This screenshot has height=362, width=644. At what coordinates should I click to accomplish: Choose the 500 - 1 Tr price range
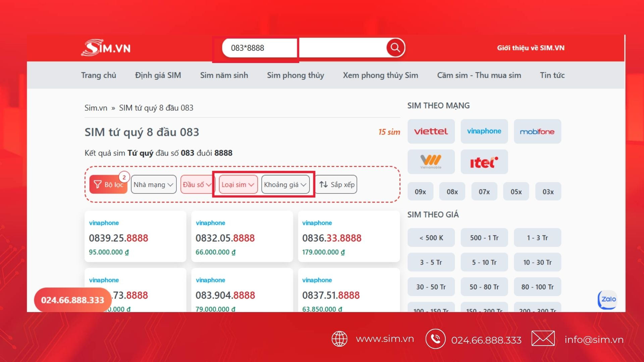click(x=484, y=238)
